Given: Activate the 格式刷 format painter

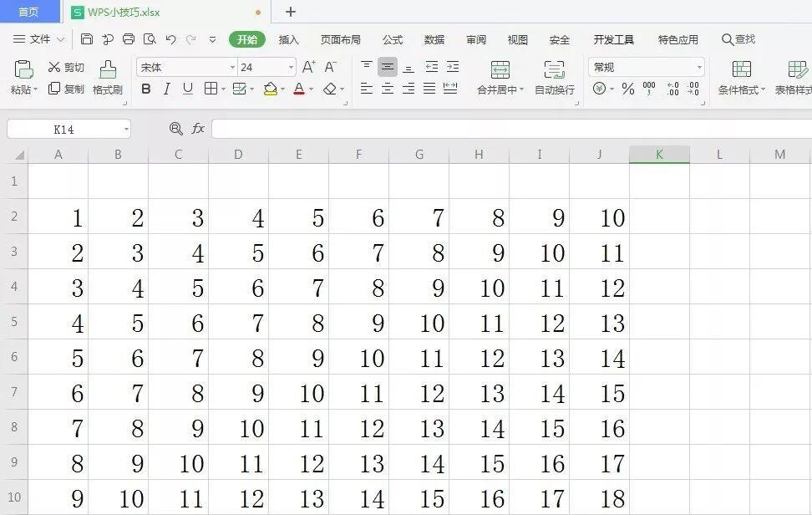Looking at the screenshot, I should pyautogui.click(x=108, y=77).
